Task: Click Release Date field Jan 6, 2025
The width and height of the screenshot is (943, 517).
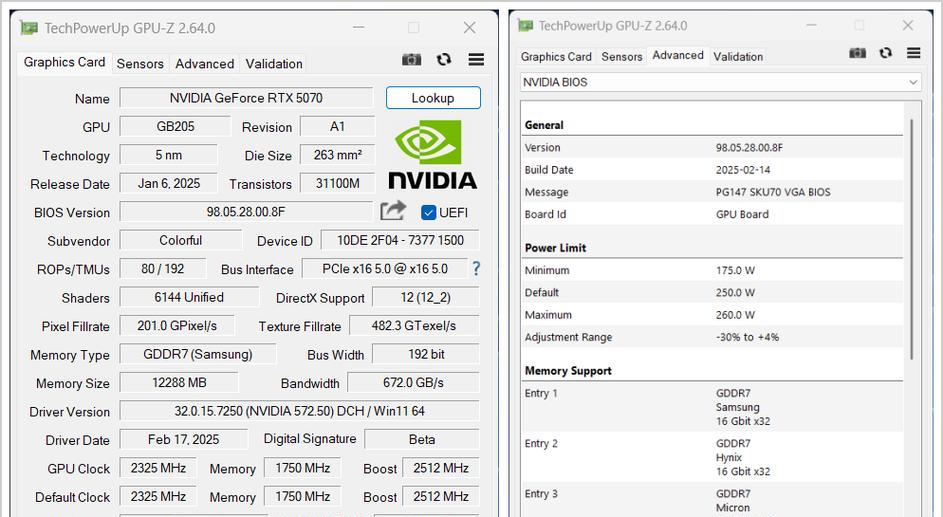Action: tap(168, 183)
